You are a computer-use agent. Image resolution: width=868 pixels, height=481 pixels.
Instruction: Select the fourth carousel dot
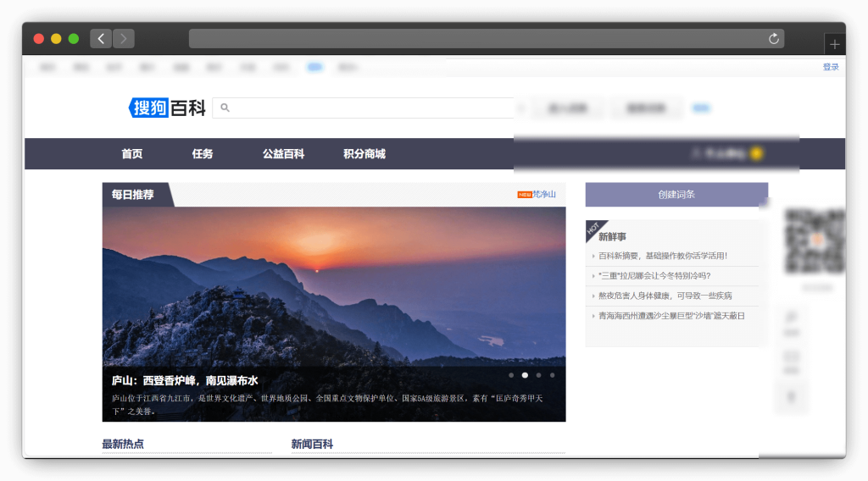[x=553, y=375]
